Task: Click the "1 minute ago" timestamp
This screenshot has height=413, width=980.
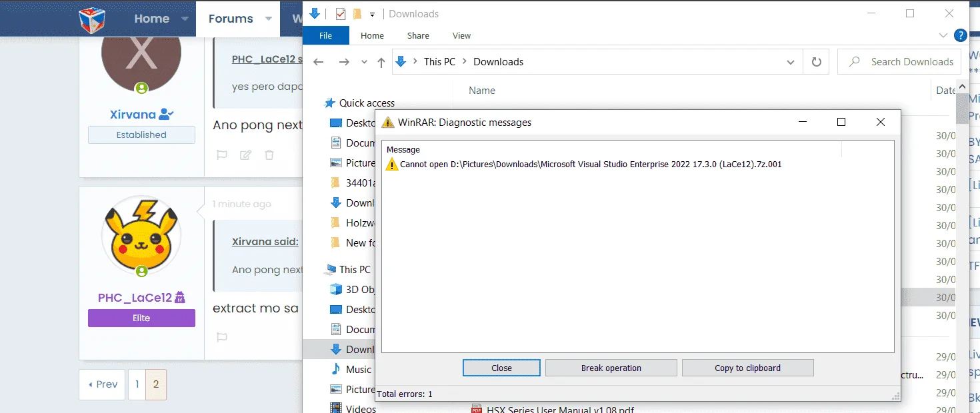Action: point(242,204)
